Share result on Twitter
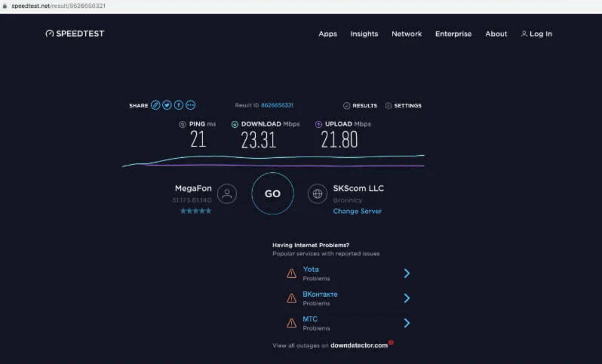 [167, 105]
